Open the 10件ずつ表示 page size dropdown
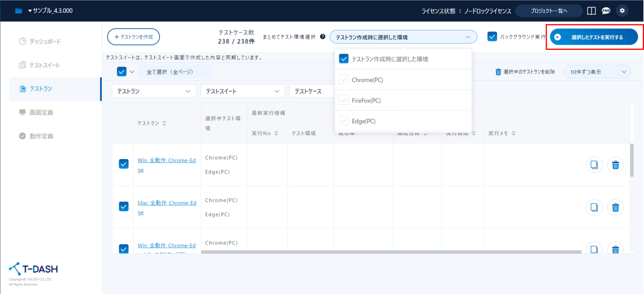The width and height of the screenshot is (644, 294). point(597,72)
